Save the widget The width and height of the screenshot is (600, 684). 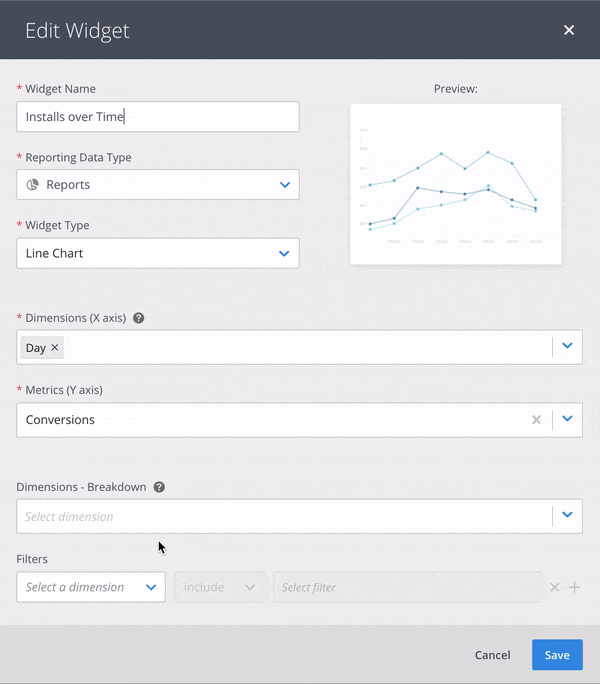(557, 655)
